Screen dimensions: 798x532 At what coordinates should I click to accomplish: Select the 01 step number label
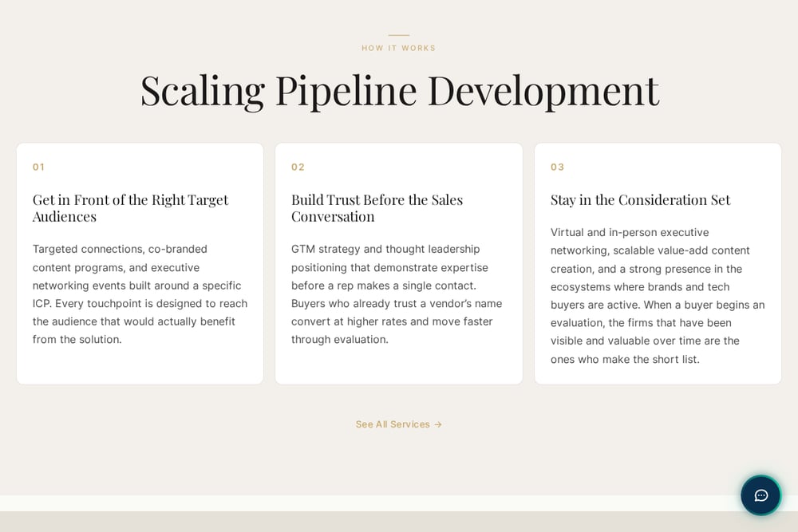(x=38, y=167)
